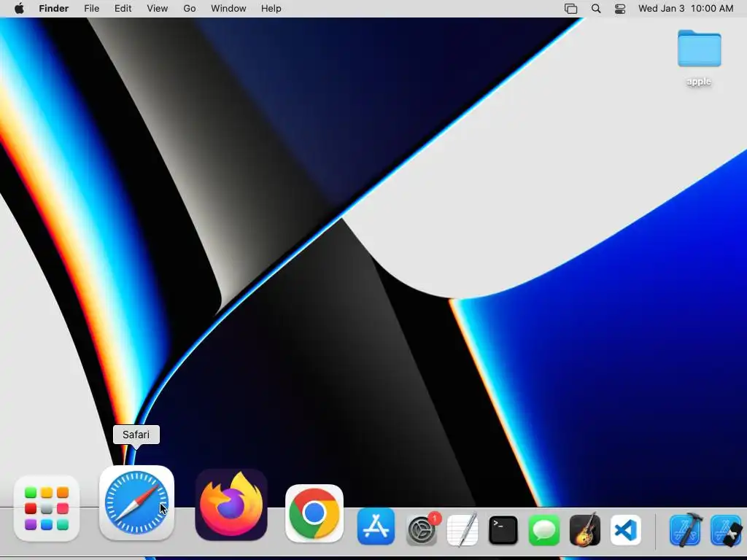Click the Spotlight search icon
747x560 pixels.
coord(595,9)
